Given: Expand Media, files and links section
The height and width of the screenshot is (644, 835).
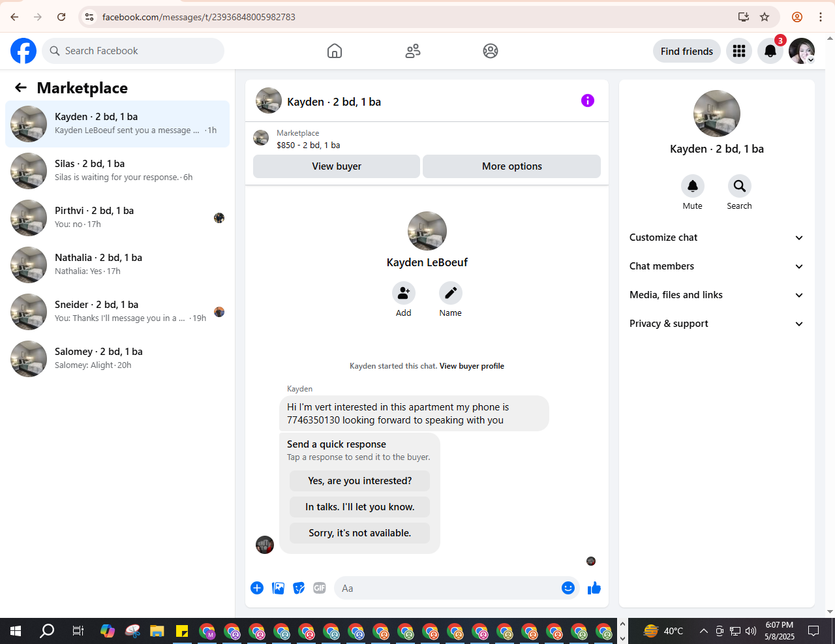Looking at the screenshot, I should click(716, 295).
